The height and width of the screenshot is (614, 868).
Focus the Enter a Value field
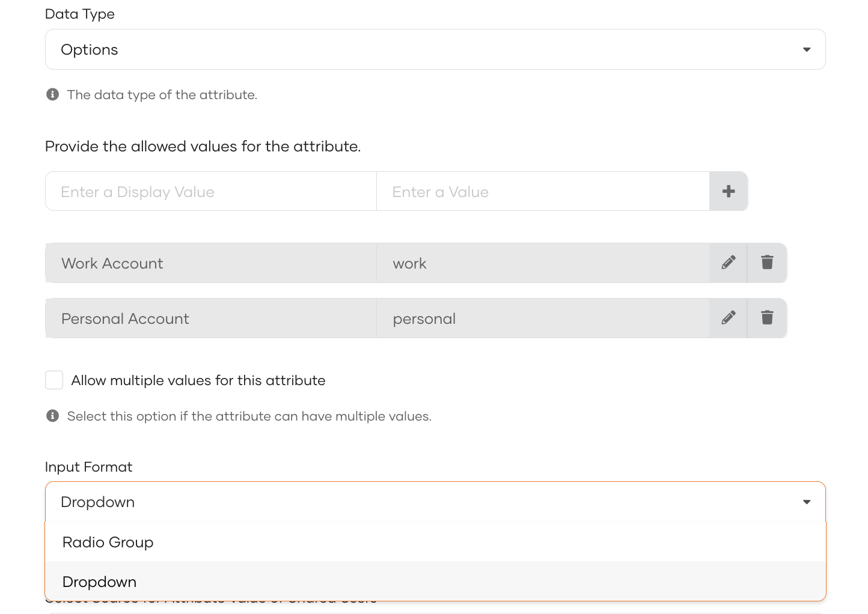[x=543, y=192]
